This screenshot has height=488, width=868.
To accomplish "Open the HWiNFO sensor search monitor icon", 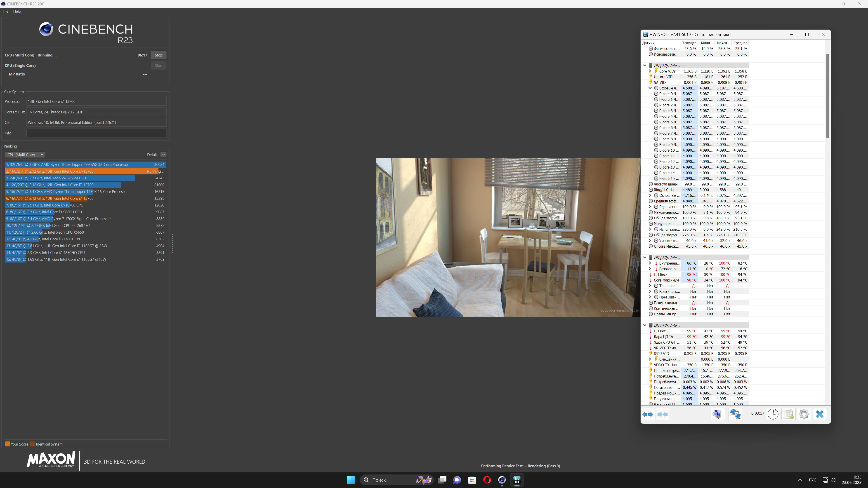I will pos(717,414).
